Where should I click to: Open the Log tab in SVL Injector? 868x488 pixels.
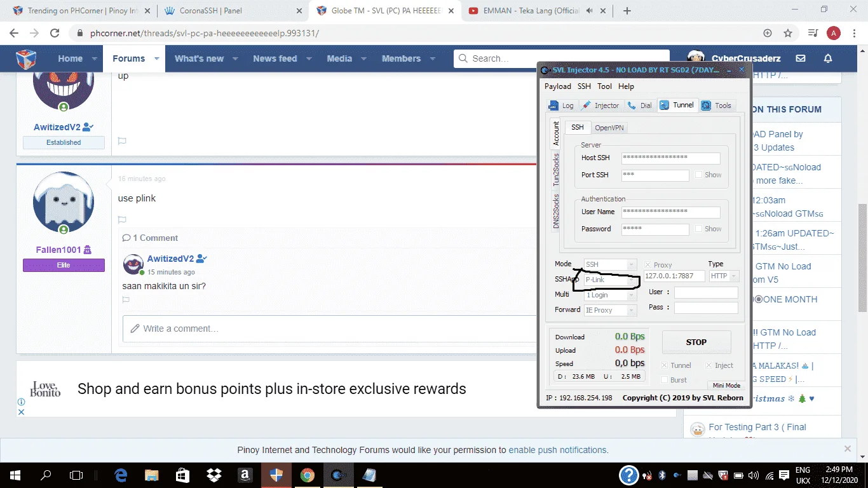[x=562, y=105]
